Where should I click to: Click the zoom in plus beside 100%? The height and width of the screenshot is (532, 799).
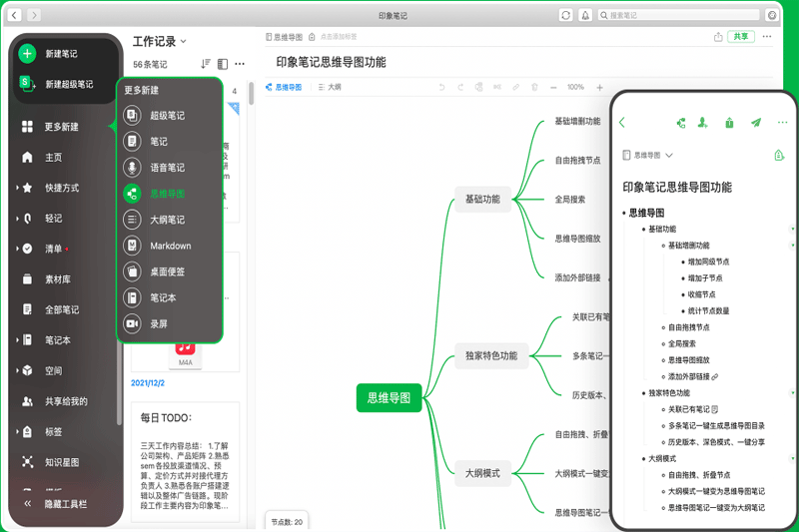599,88
